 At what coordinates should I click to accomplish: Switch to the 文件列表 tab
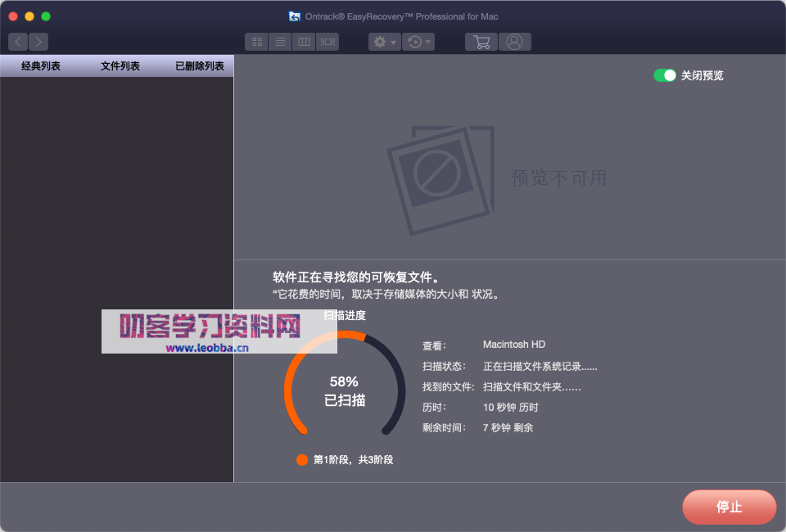(x=120, y=65)
